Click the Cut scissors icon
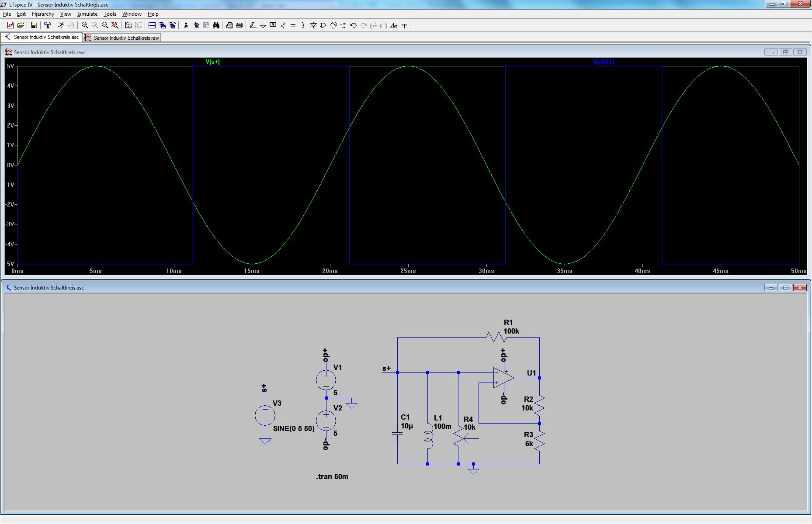The width and height of the screenshot is (812, 524). pos(186,25)
